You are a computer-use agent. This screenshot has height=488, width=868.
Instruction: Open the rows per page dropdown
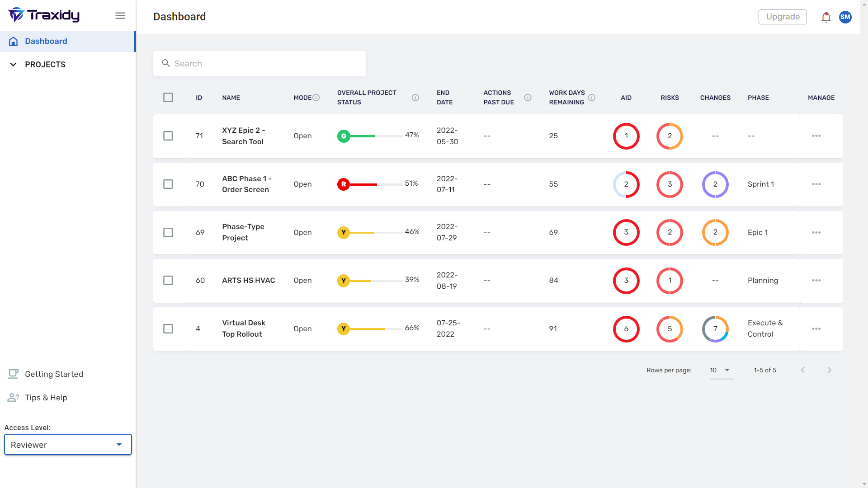pyautogui.click(x=721, y=370)
